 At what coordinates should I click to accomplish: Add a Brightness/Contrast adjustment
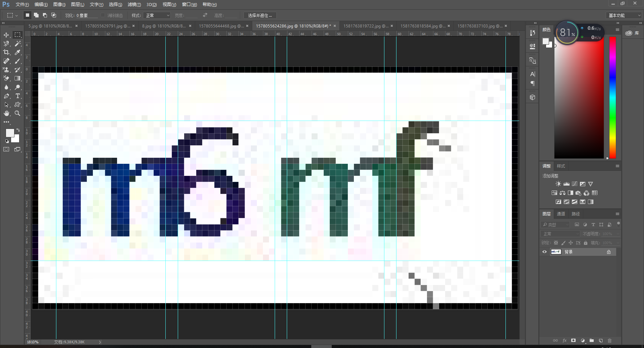point(558,184)
